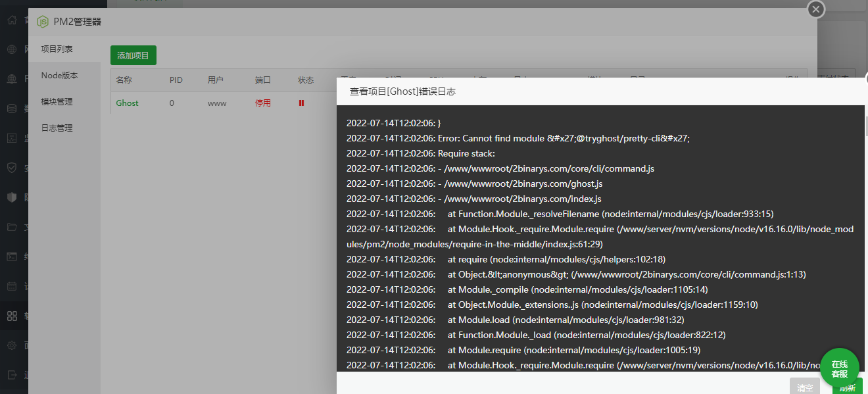Click the 用户 column header
The height and width of the screenshot is (394, 868).
pos(216,80)
